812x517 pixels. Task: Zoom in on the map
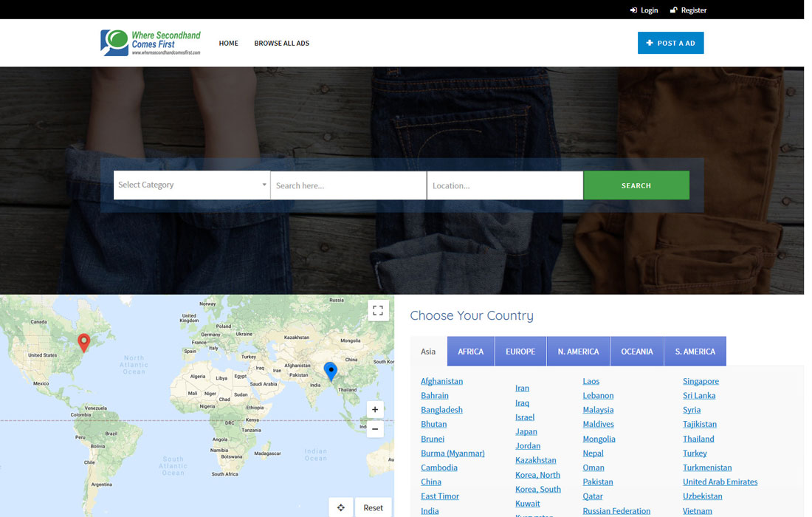coord(375,410)
